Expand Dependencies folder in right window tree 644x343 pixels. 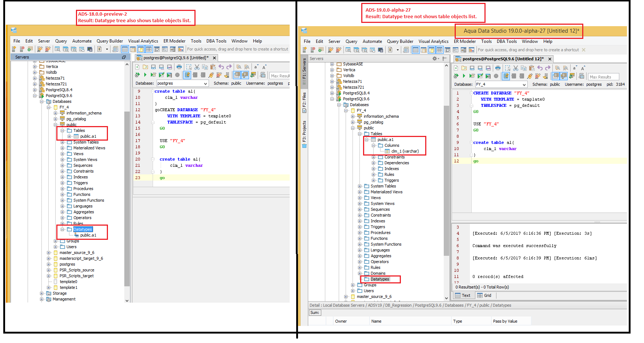tap(374, 163)
